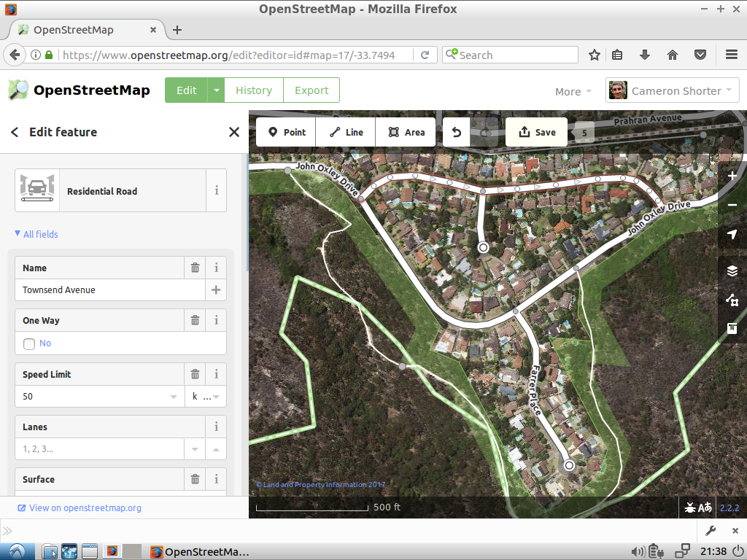Viewport: 747px width, 560px height.
Task: Reload the current page
Action: [x=425, y=55]
